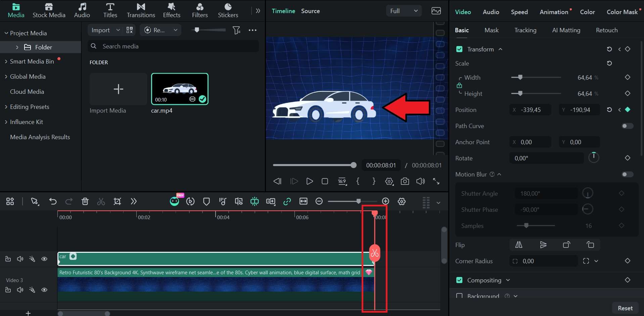
Task: Take a snapshot with the camera icon
Action: click(x=405, y=182)
